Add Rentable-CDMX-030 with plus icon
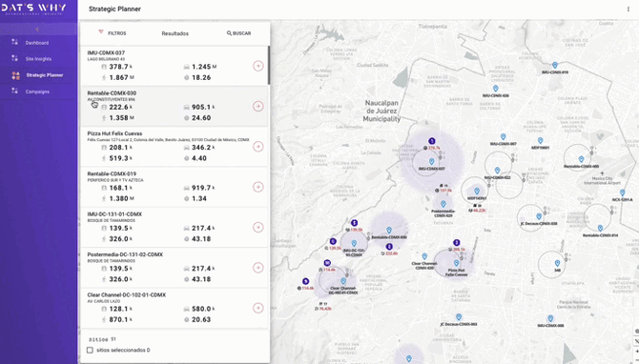The image size is (639, 364). (258, 107)
